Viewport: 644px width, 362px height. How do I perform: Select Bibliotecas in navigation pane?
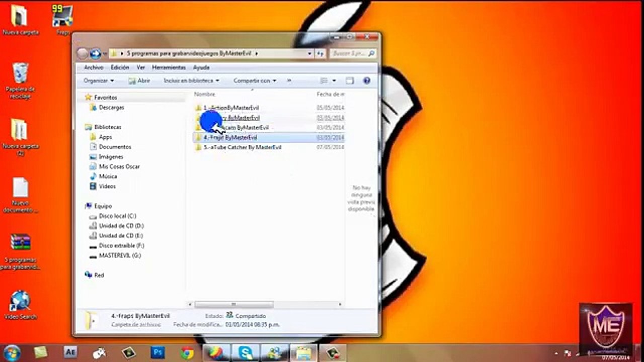(x=108, y=127)
